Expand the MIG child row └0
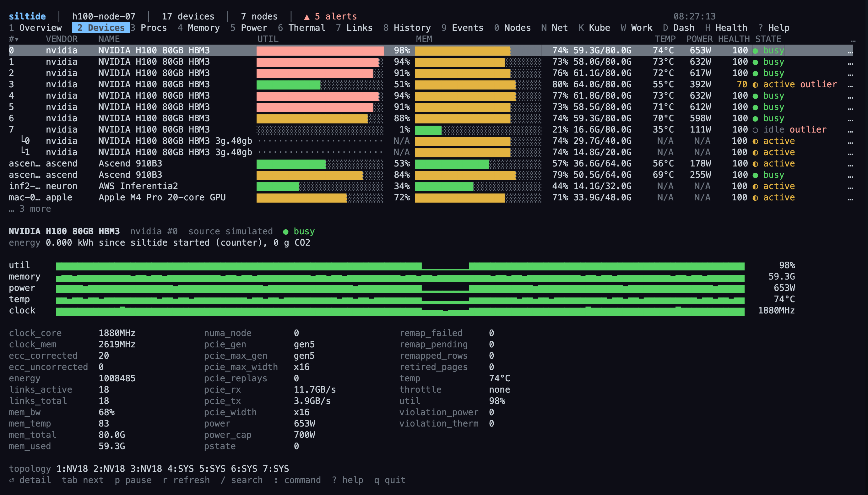868x495 pixels. coord(431,141)
